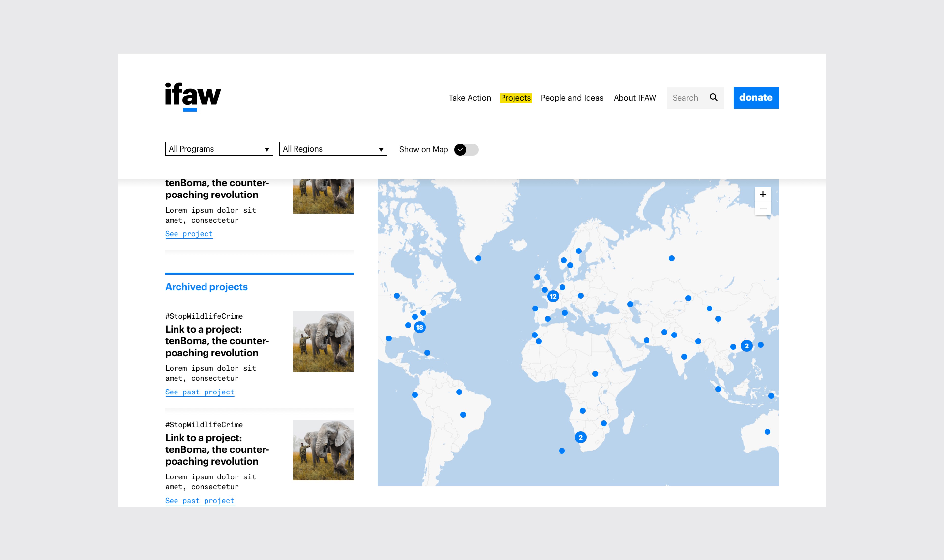Open the southern Africa cluster labeled 2
This screenshot has width=944, height=560.
tap(580, 437)
